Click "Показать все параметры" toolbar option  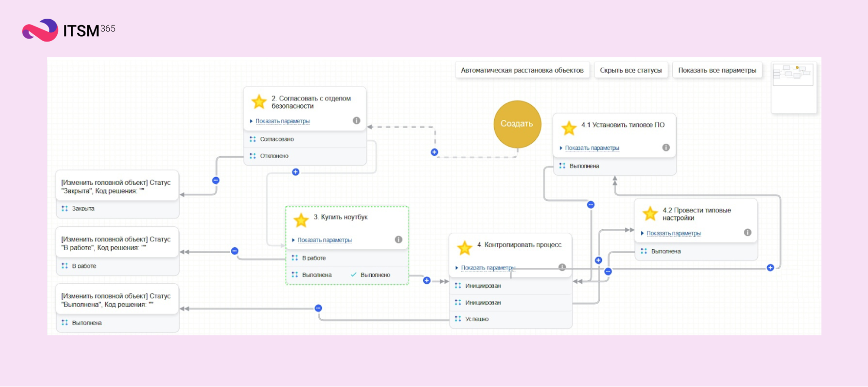(x=717, y=70)
